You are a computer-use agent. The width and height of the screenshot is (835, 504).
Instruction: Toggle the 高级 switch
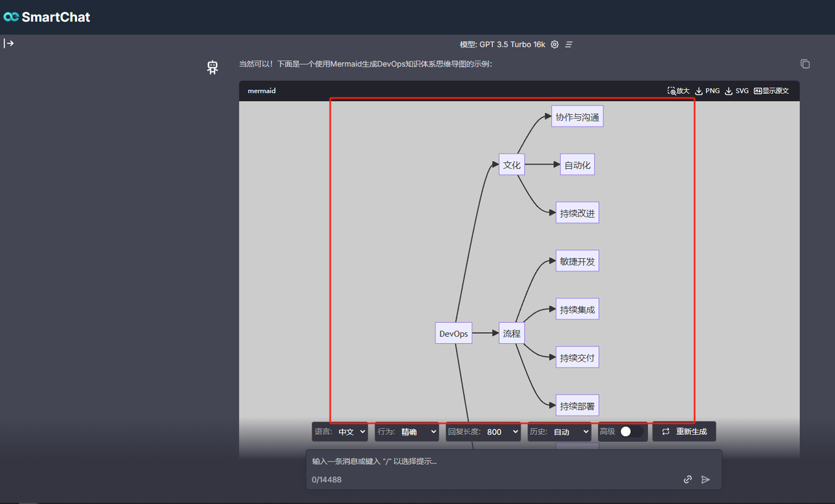point(630,432)
